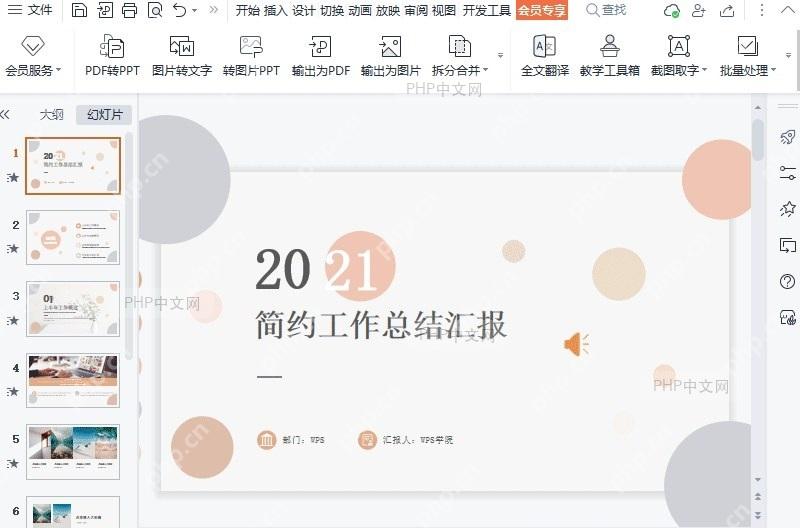The height and width of the screenshot is (528, 800).
Task: Click the 图片转文字 tool
Action: click(x=182, y=56)
